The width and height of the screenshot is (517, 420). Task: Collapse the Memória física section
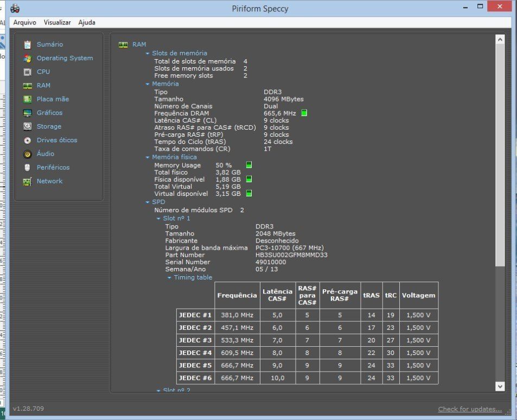click(148, 157)
